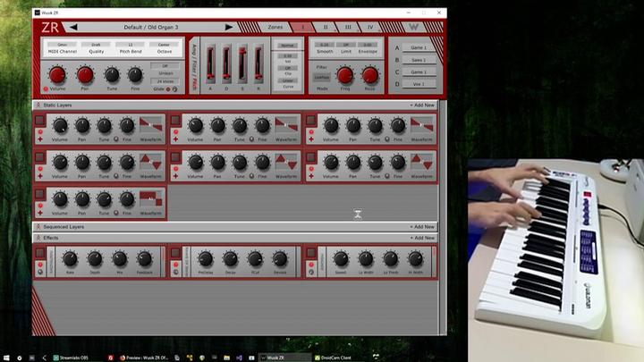
Task: Click the vertical Amp / Filter / Pitch tab
Action: click(194, 65)
